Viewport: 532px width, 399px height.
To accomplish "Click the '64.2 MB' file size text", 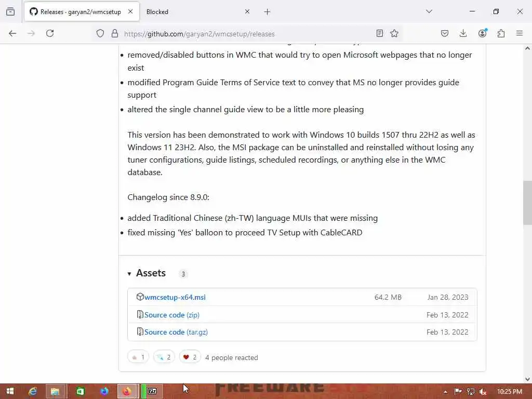I will click(388, 297).
